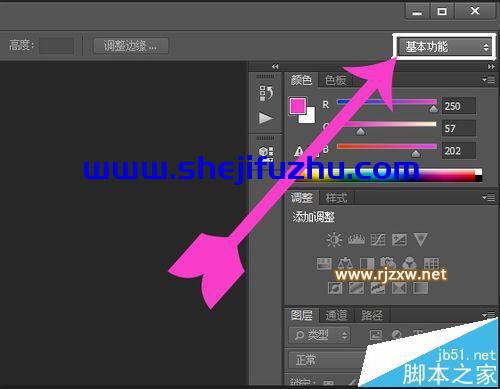Switch to the 通道 channels tab
Screen dimensions: 500x389
click(x=336, y=315)
